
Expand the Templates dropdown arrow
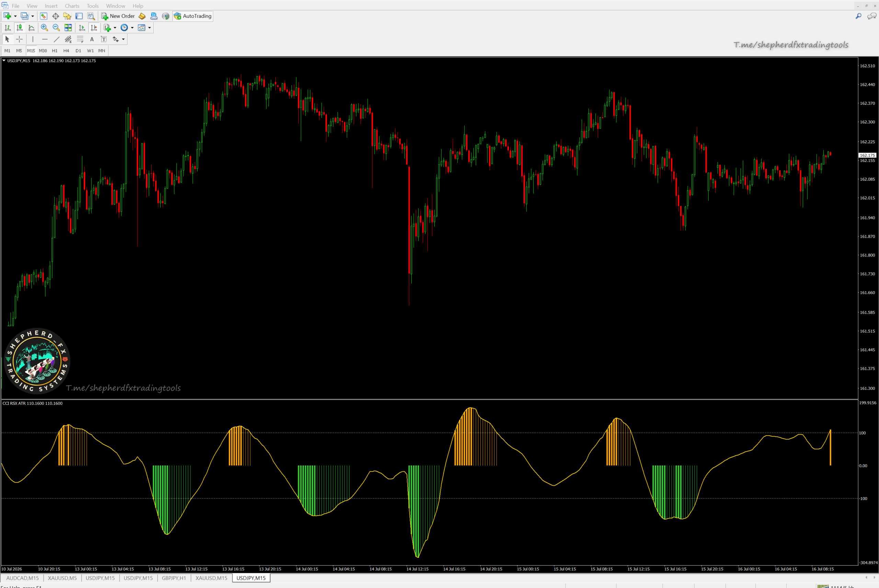coord(149,28)
